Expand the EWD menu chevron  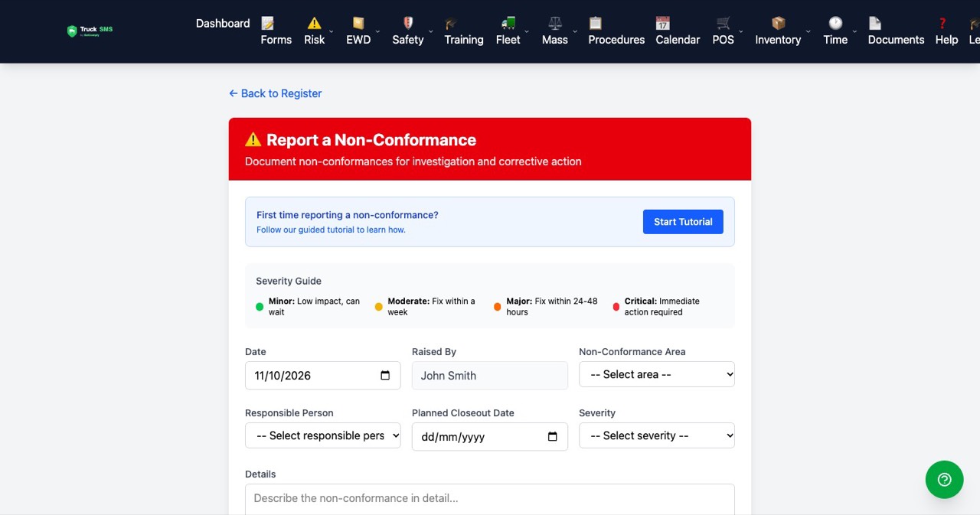(x=377, y=32)
